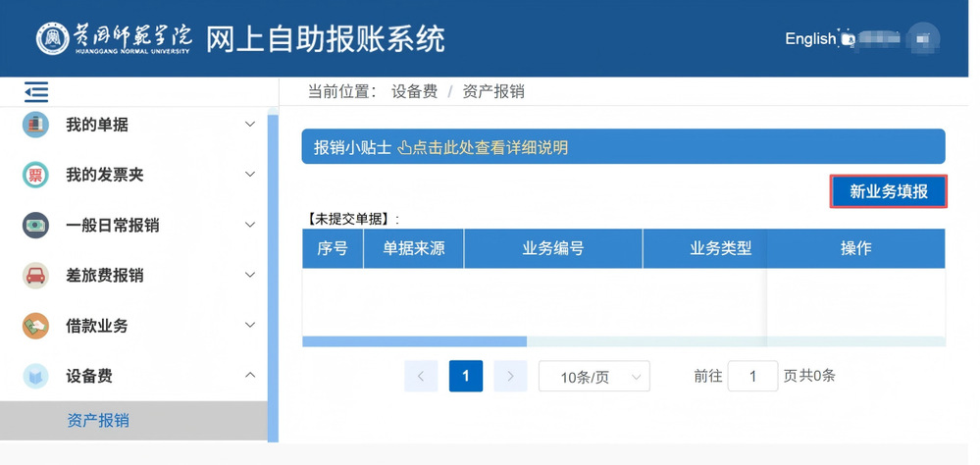Expand the 我的单据 menu chevron
980x465 pixels.
[x=250, y=125]
